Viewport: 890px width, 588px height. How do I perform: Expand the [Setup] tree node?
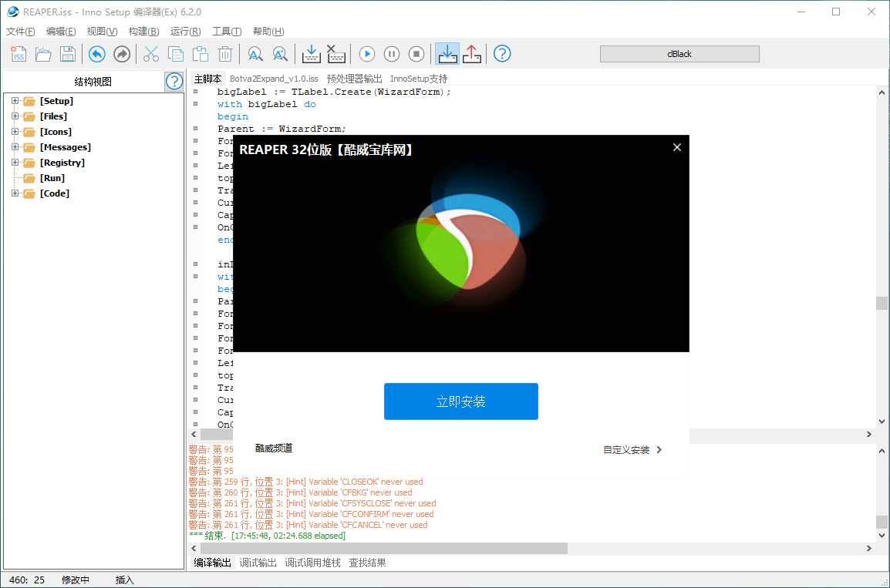point(15,101)
